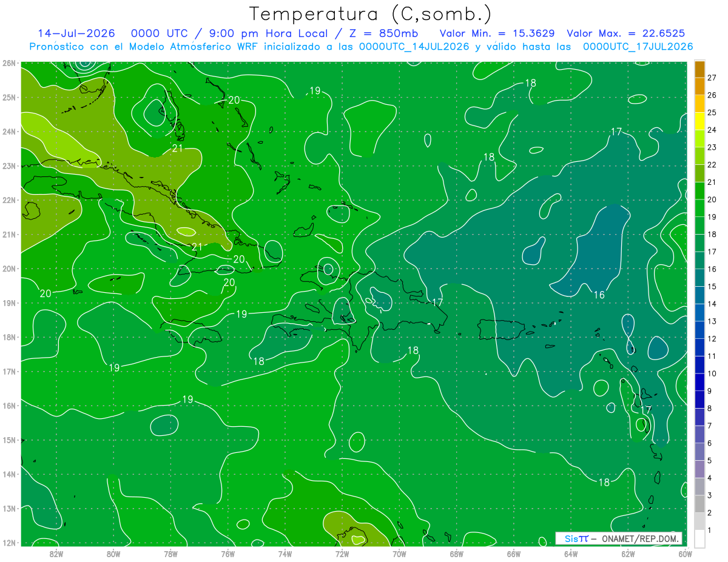Click the '66W' longitude axis label
This screenshot has height=562, width=728.
point(513,554)
